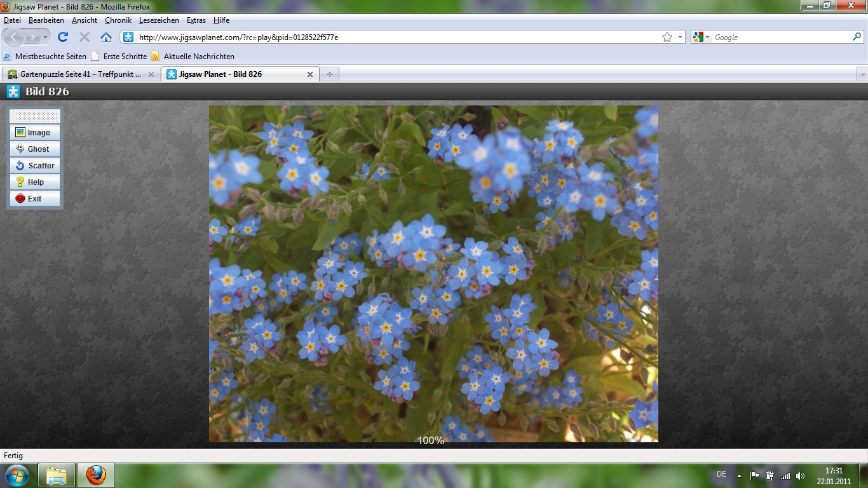Expand the URL history dropdown
Viewport: 868px width, 488px height.
pyautogui.click(x=680, y=37)
